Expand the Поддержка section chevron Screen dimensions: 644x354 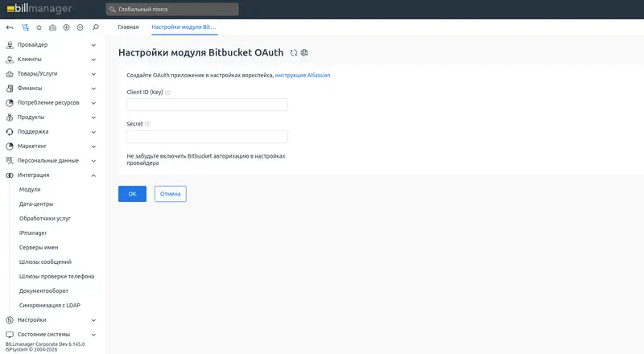(x=93, y=132)
